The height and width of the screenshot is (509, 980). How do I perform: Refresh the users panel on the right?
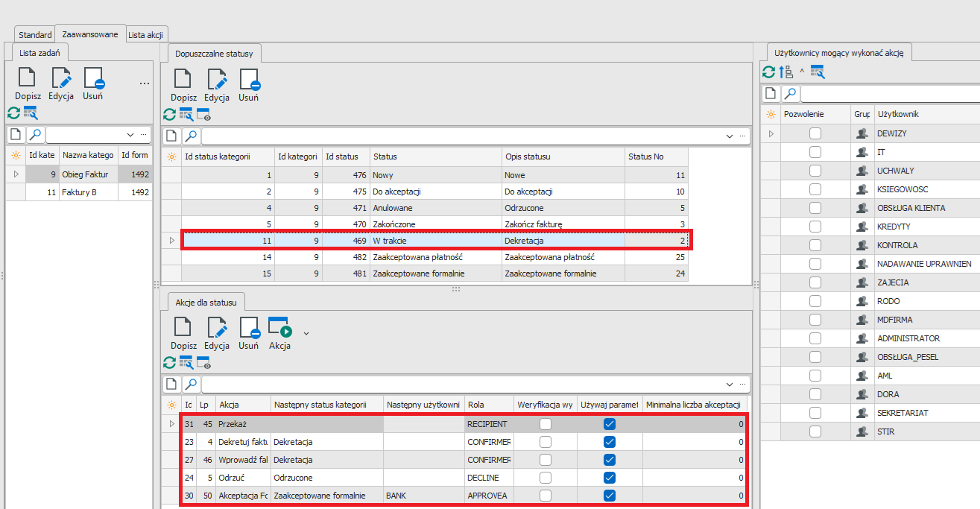coord(768,72)
